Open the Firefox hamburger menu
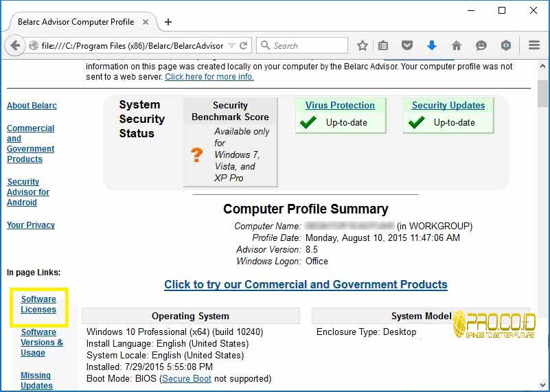 point(534,45)
